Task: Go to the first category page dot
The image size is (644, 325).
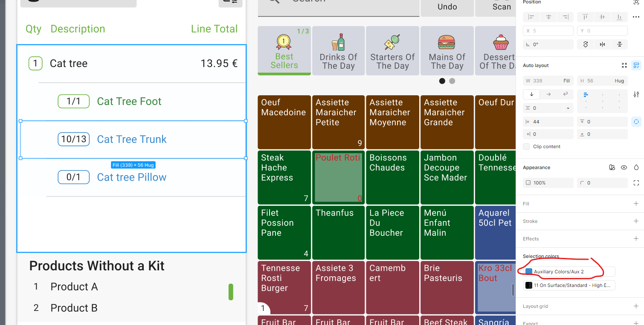Action: tap(442, 81)
